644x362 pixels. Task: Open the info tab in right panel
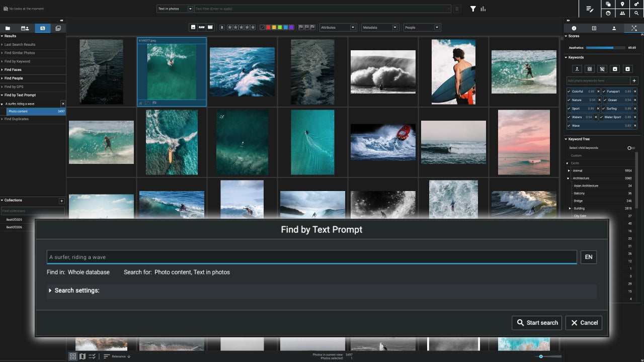574,28
